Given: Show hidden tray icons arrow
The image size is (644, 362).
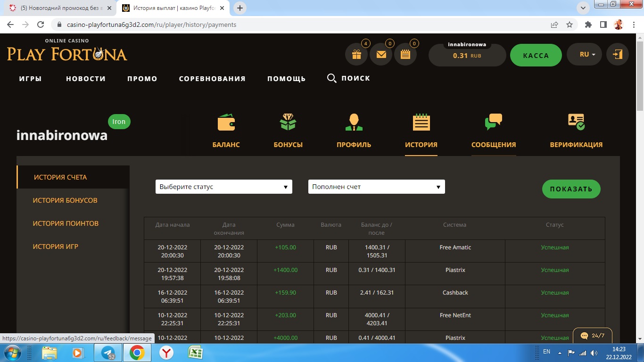Looking at the screenshot, I should click(x=560, y=352).
